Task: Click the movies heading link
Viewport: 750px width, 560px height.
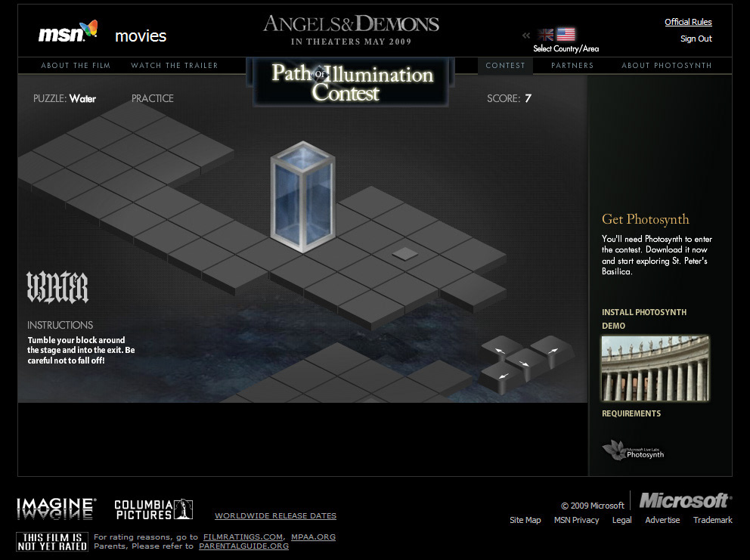Action: (x=141, y=36)
